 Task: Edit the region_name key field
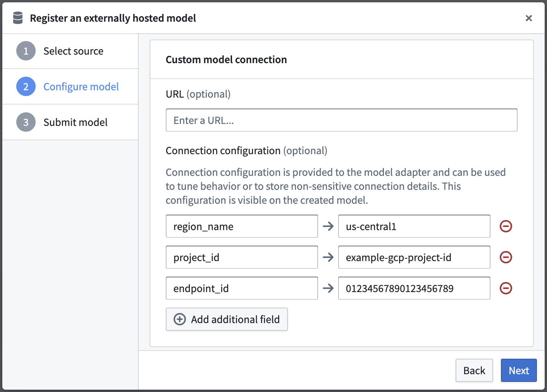(242, 226)
